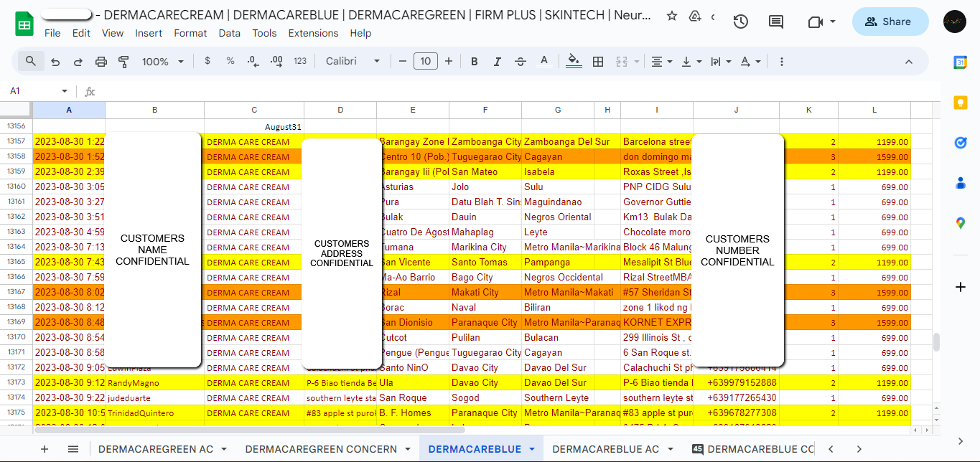Open the Calibri font dropdown

pos(352,62)
